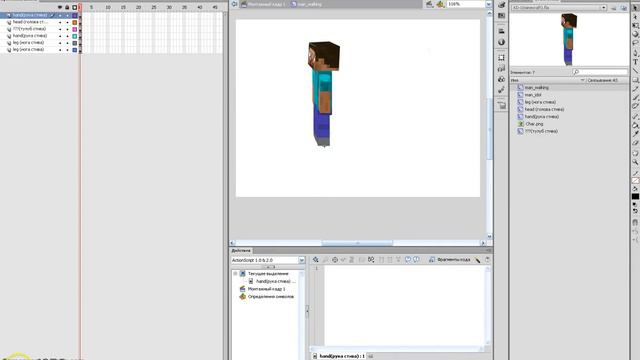Toggle show all layers as outlines

(74, 7)
